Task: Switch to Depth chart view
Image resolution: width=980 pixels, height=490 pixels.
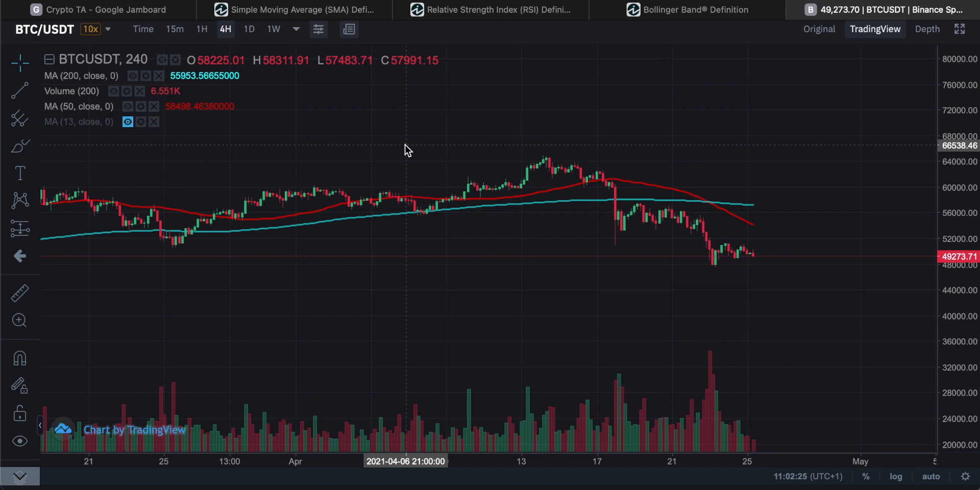Action: tap(927, 29)
